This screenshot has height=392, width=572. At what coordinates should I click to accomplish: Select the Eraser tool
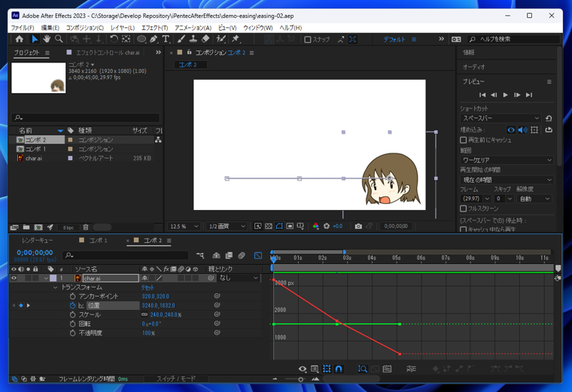pyautogui.click(x=205, y=39)
